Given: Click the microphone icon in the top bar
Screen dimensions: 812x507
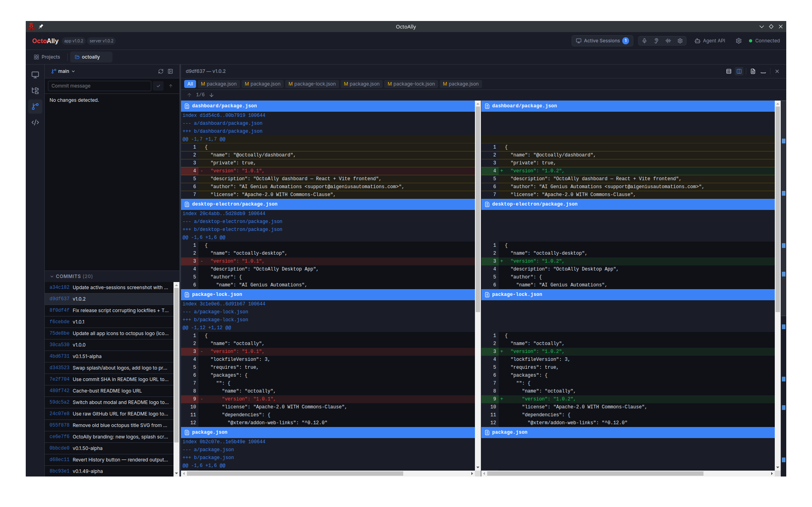Looking at the screenshot, I should pyautogui.click(x=644, y=40).
